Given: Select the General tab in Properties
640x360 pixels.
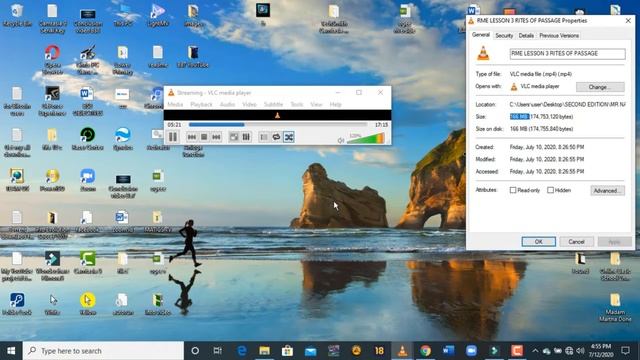Looking at the screenshot, I should tap(481, 35).
